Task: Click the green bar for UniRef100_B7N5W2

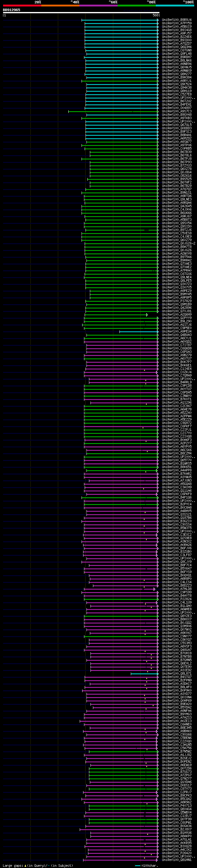Action: (x=124, y=751)
